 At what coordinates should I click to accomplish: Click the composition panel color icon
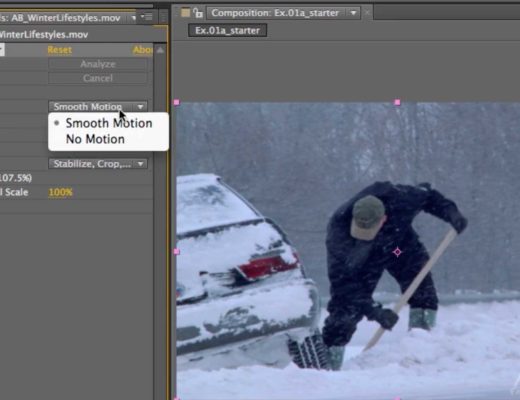pyautogui.click(x=185, y=13)
